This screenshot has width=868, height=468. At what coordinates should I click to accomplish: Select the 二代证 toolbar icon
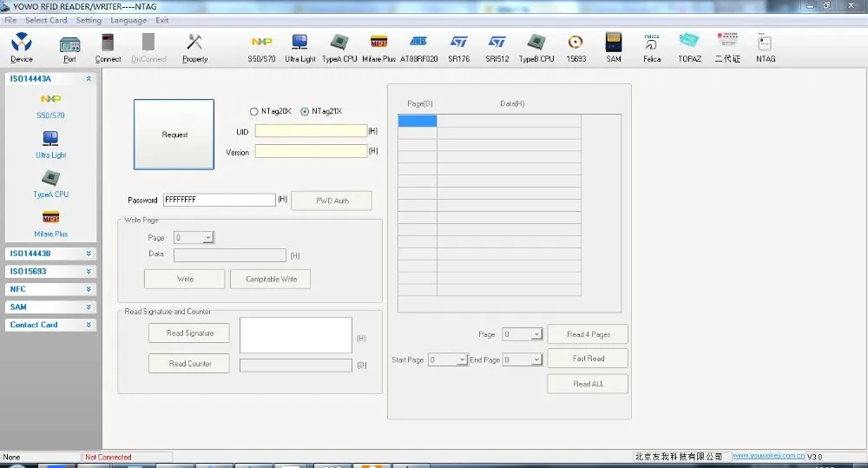point(727,47)
